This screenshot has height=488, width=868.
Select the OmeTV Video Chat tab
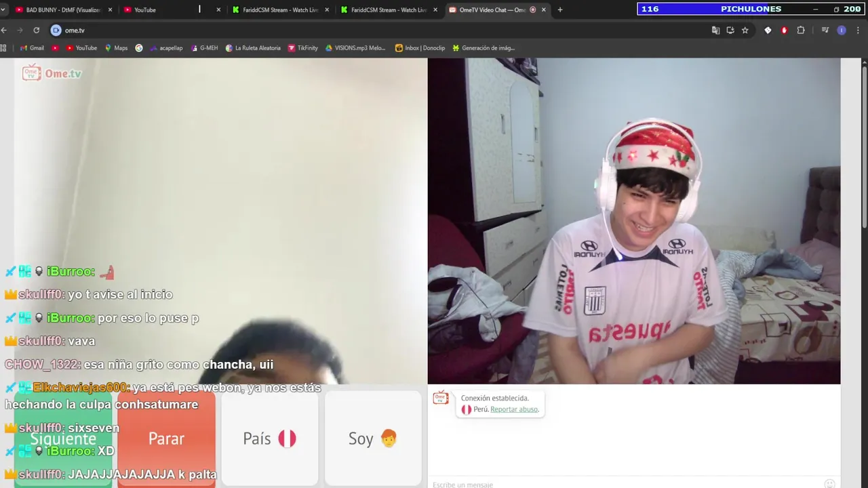[x=498, y=9]
